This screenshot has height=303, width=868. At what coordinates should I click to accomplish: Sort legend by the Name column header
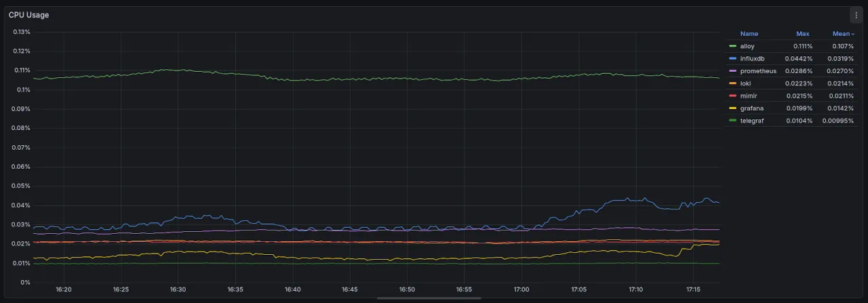(x=749, y=34)
